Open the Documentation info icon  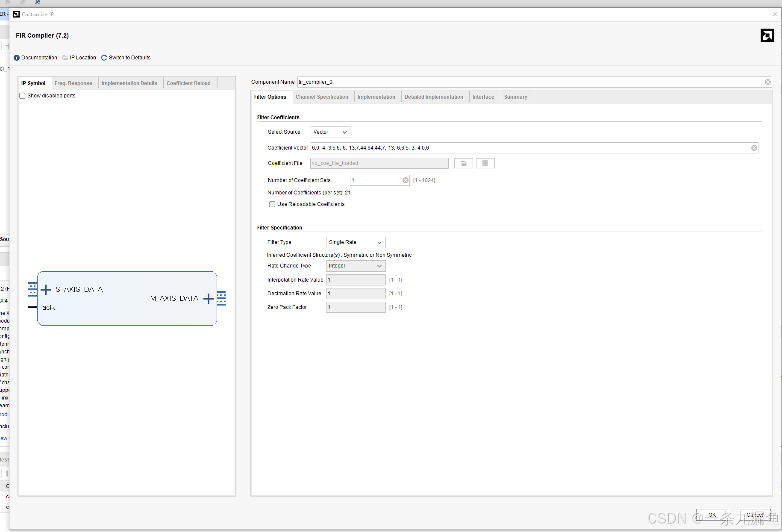17,58
